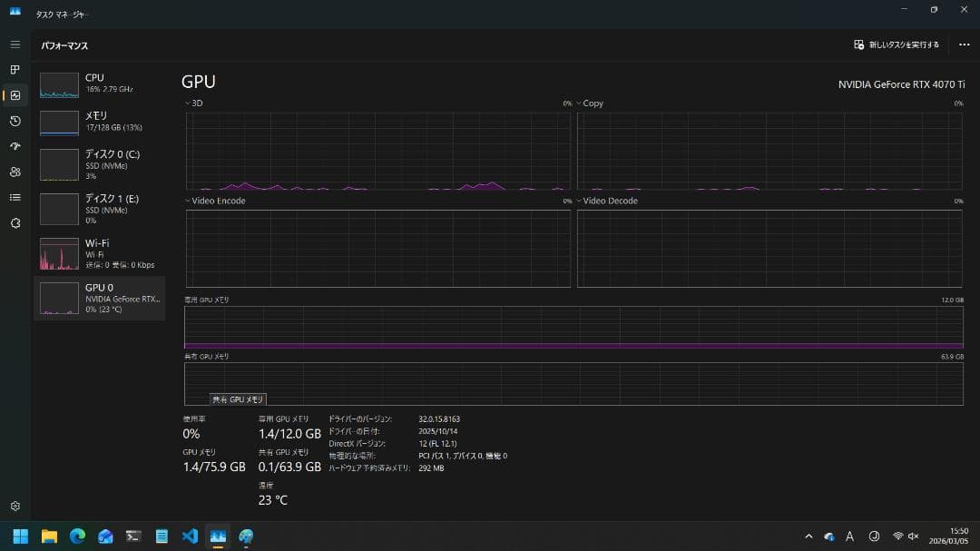980x551 pixels.
Task: Click the VS Code taskbar icon
Action: tap(190, 536)
